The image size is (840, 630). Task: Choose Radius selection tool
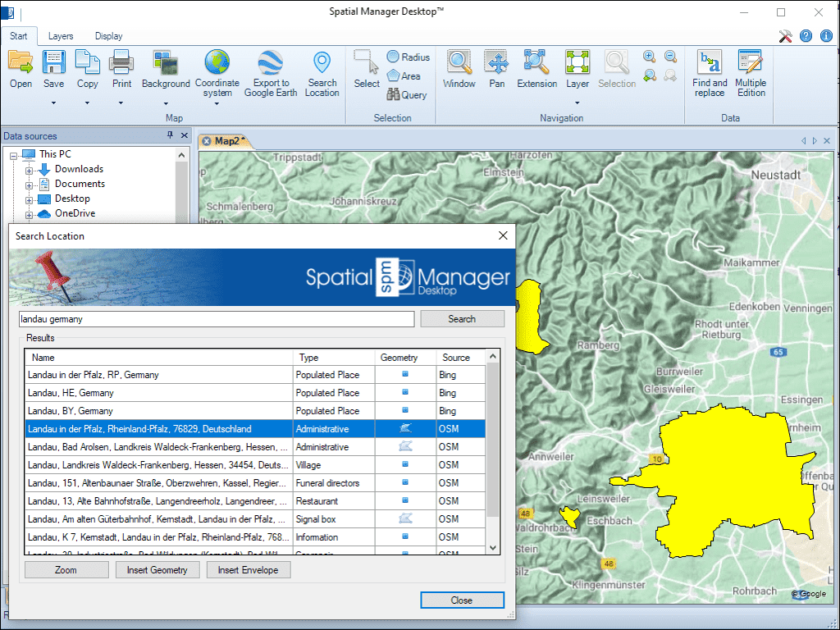click(409, 57)
